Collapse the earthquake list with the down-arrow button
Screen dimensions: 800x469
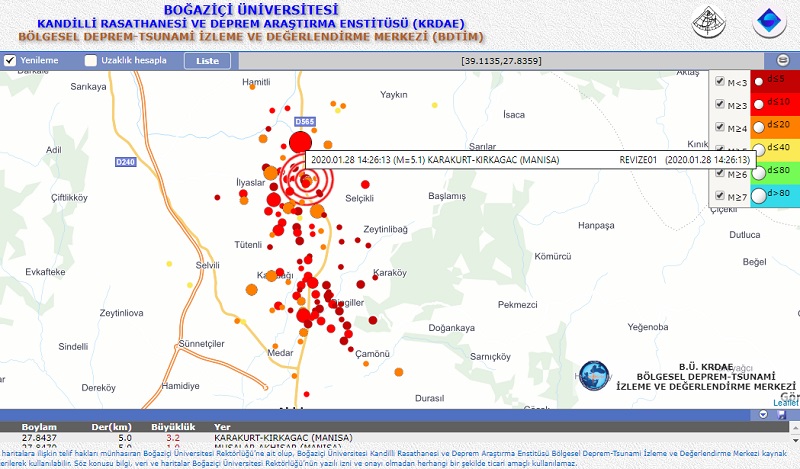click(764, 414)
